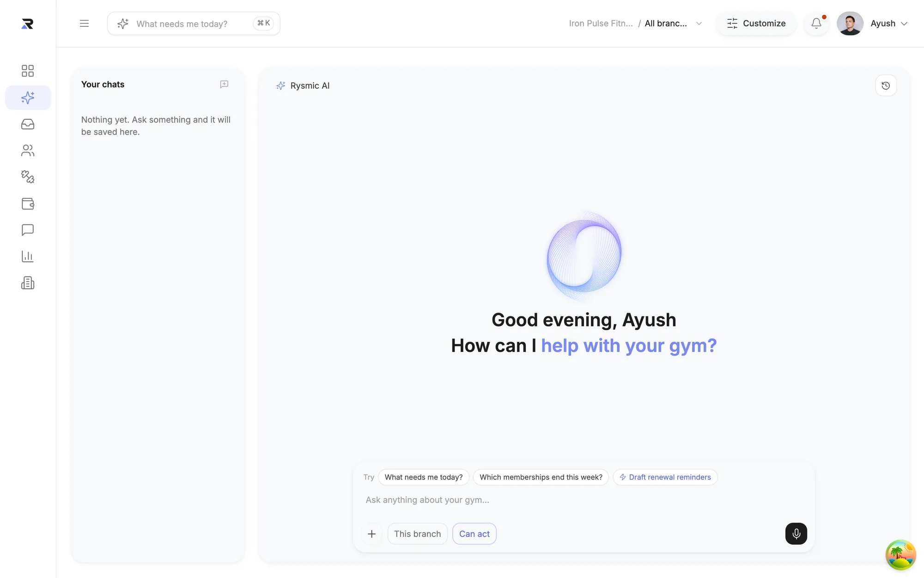Screen dimensions: 924x578
Task: Open the wallet payments icon
Action: click(28, 203)
